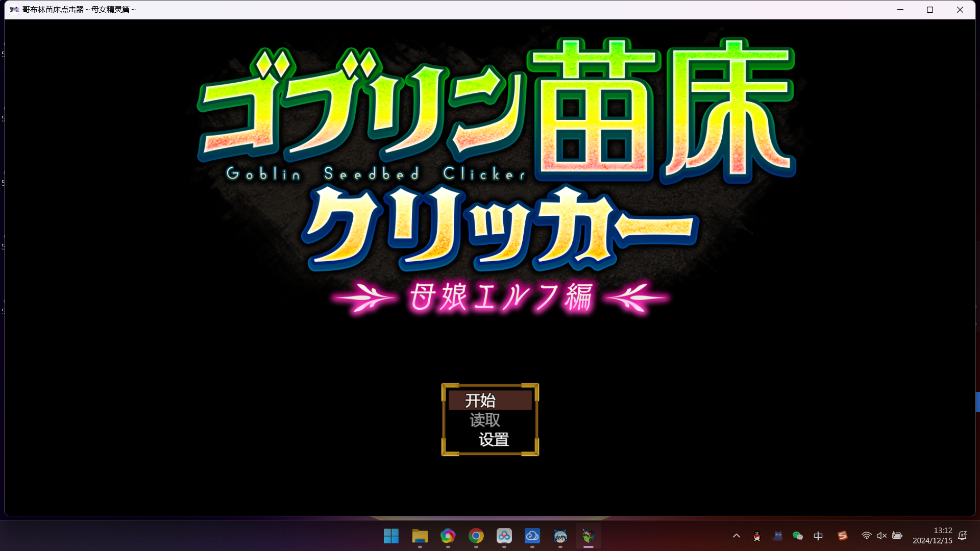Minimize the game window
Viewport: 980px width, 551px height.
[900, 10]
